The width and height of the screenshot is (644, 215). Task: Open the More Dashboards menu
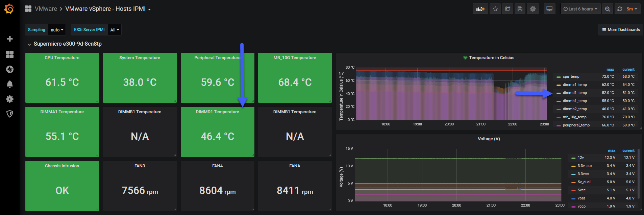pyautogui.click(x=621, y=30)
